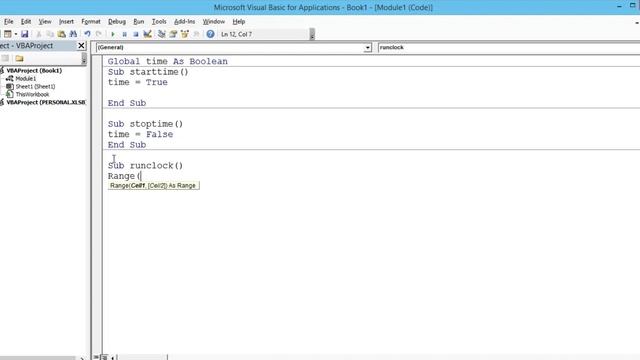Open the Run menu
The image size is (640, 360).
[x=139, y=21]
